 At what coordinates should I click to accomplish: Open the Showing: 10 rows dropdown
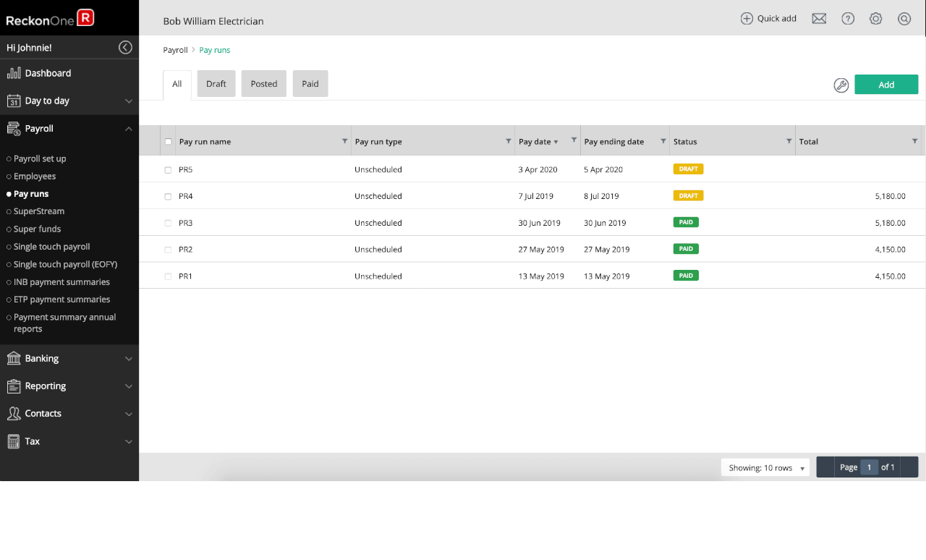point(765,467)
